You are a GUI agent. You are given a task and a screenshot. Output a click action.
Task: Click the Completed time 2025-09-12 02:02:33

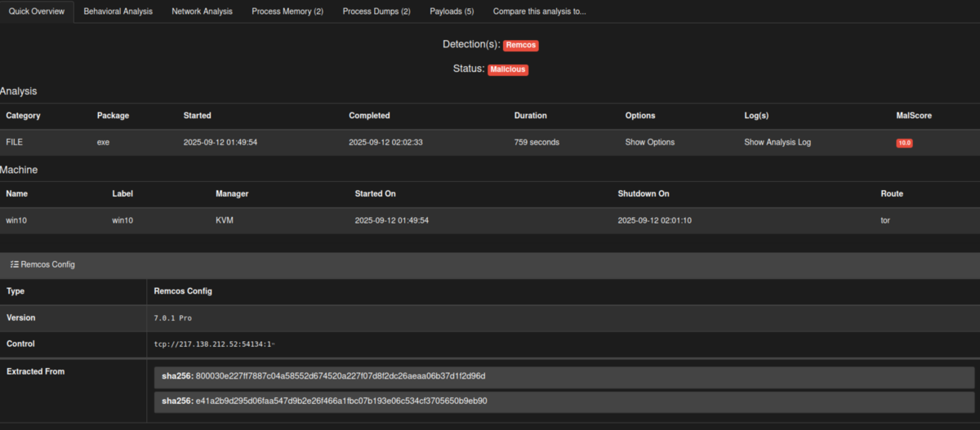click(x=385, y=142)
